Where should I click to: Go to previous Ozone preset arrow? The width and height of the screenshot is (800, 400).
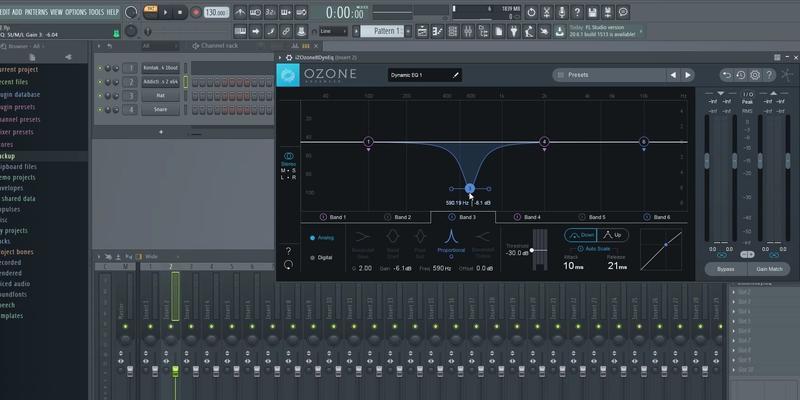click(x=673, y=75)
